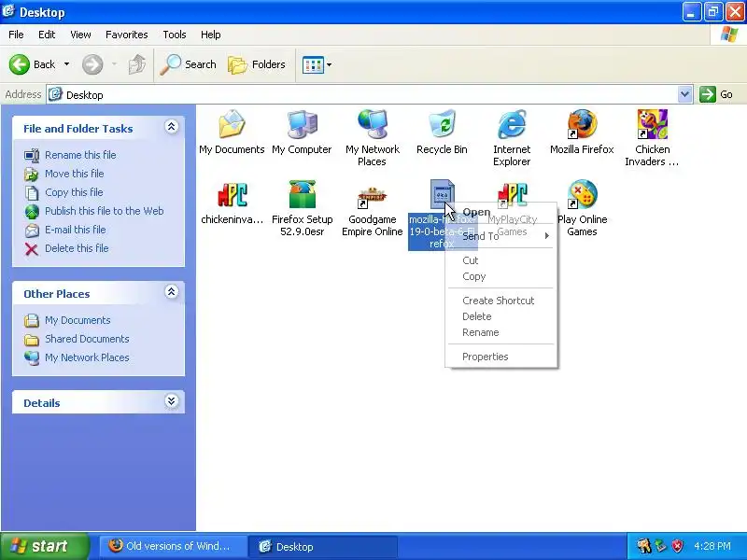747x560 pixels.
Task: Select the chickeninva... installer icon
Action: [232, 195]
